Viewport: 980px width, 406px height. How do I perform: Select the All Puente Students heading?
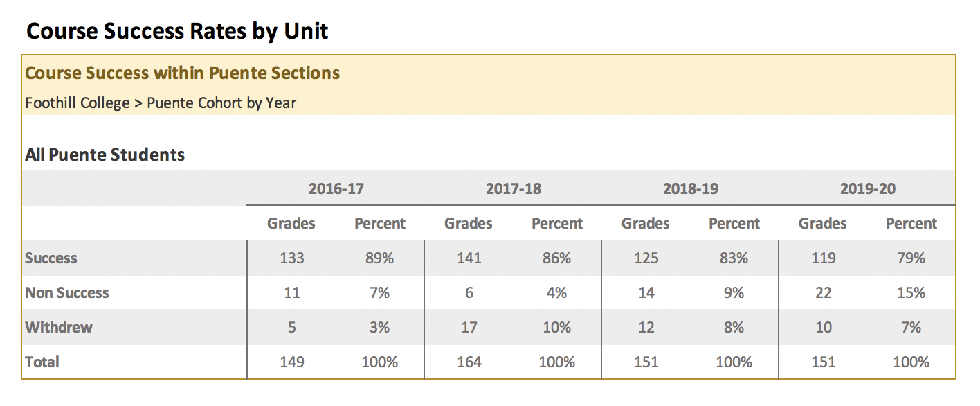[x=105, y=155]
